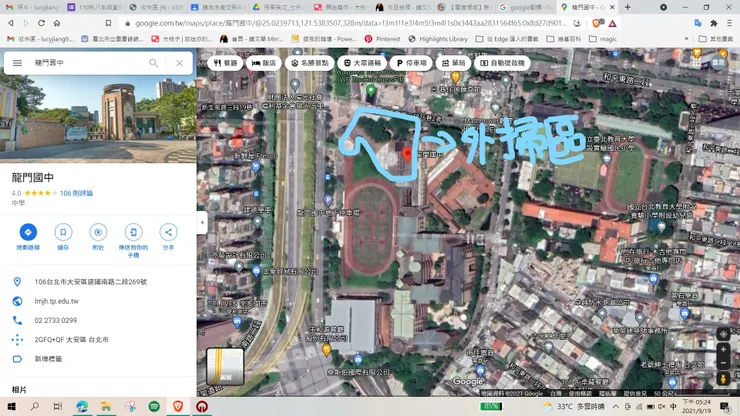Open the browser main menu icon

tap(729, 23)
